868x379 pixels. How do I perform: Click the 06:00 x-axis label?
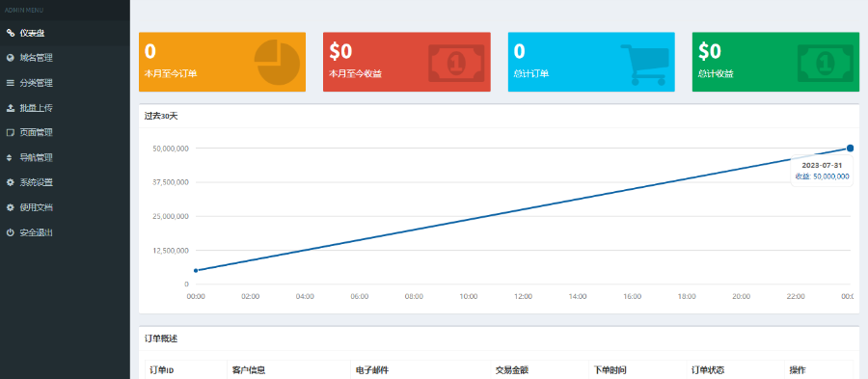click(x=360, y=297)
